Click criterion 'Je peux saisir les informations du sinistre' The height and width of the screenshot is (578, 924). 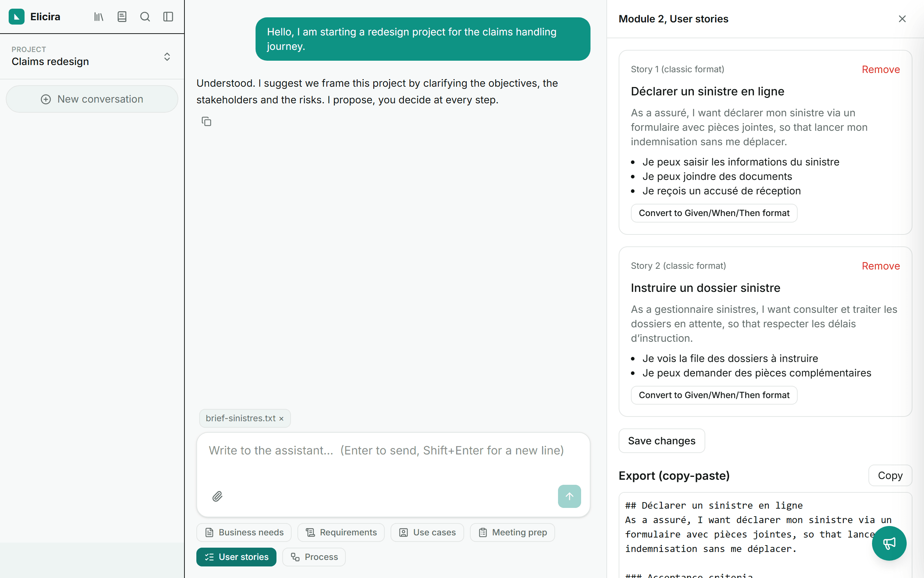pos(741,162)
